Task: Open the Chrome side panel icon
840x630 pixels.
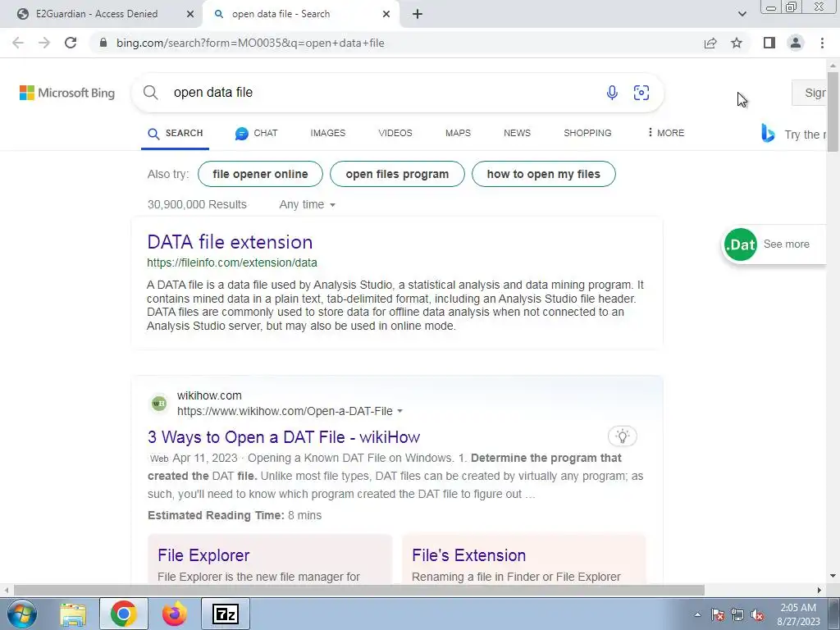Action: (769, 43)
